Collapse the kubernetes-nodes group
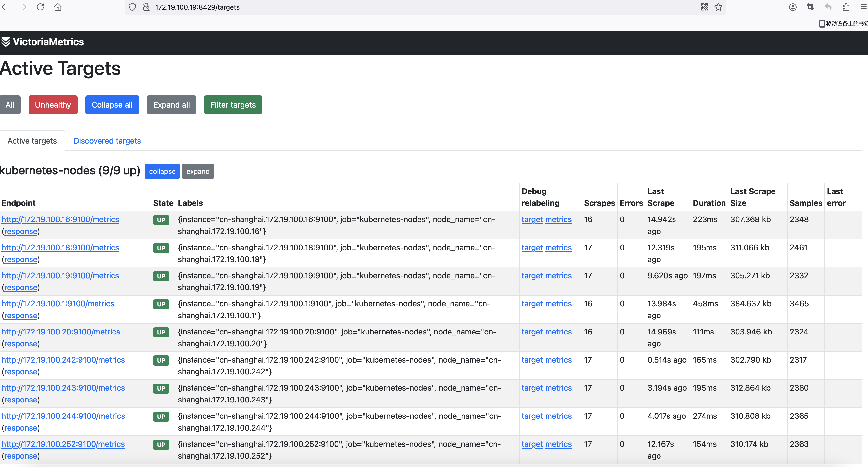The image size is (868, 467). [x=162, y=171]
